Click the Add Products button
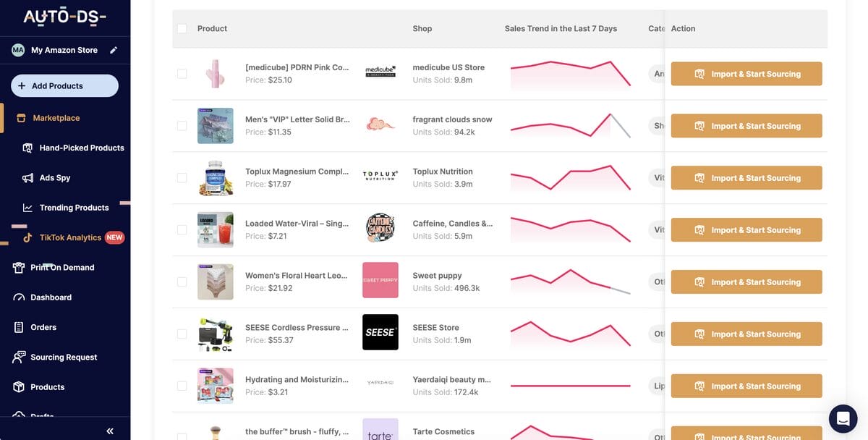868x440 pixels. tap(64, 85)
